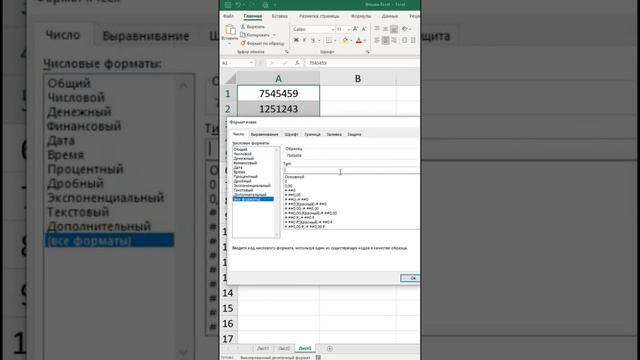Switch to the Вставка ribbon tab
The width and height of the screenshot is (640, 360).
(x=280, y=16)
